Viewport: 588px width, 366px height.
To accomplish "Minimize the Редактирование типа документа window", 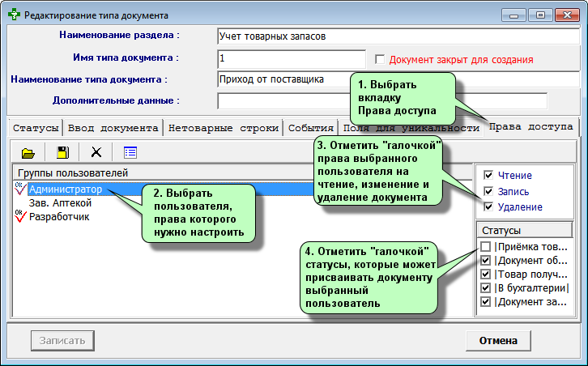I will pos(513,15).
